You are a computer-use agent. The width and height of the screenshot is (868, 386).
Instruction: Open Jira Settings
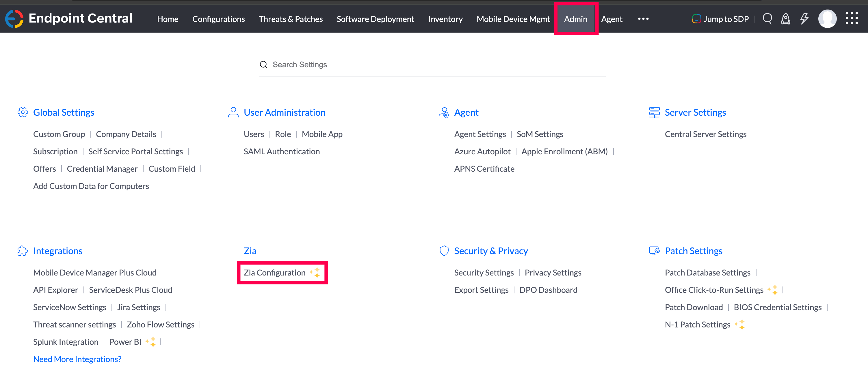click(138, 307)
